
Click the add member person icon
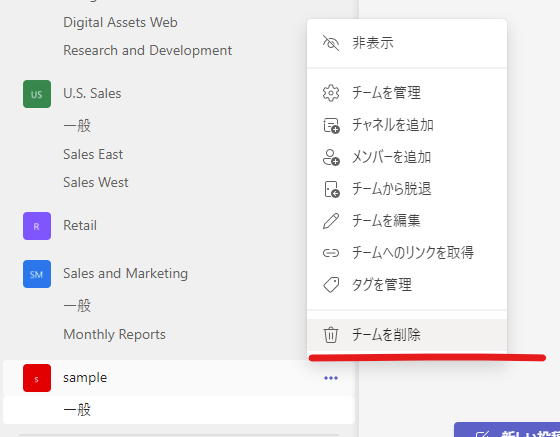pyautogui.click(x=331, y=157)
